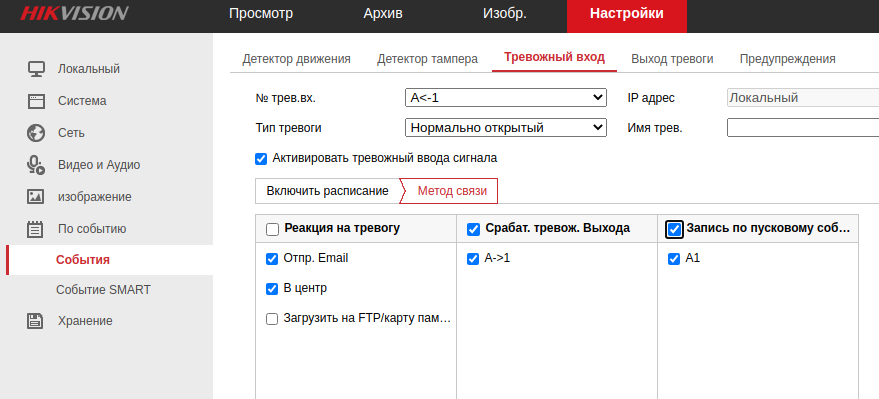Open the изображение settings section
Viewport: 879px width, 399px height.
pyautogui.click(x=94, y=197)
